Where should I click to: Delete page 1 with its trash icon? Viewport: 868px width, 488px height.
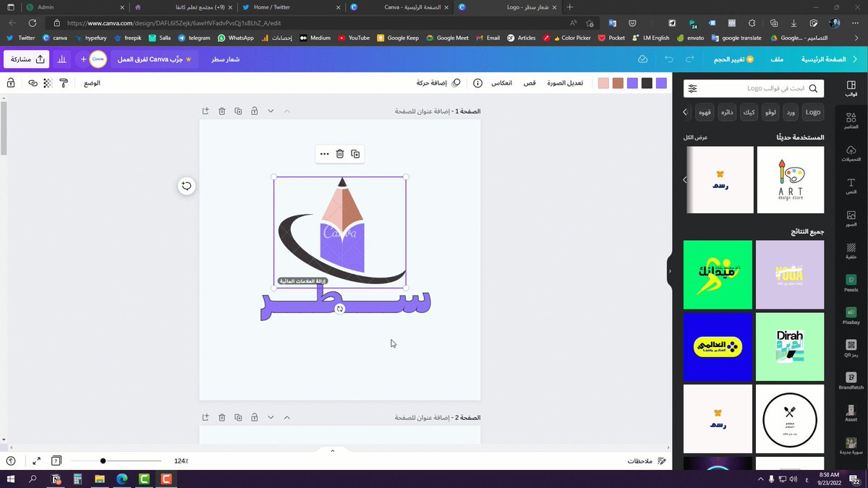(x=222, y=111)
